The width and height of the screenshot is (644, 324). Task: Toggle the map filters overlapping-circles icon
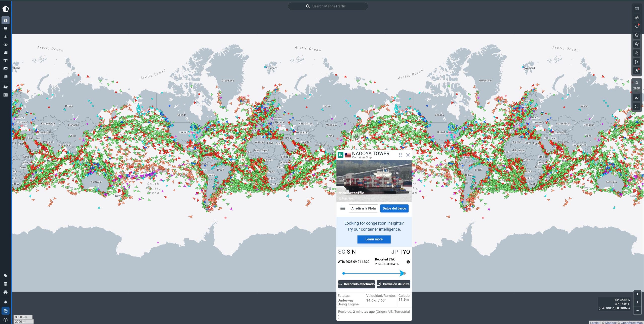(637, 18)
